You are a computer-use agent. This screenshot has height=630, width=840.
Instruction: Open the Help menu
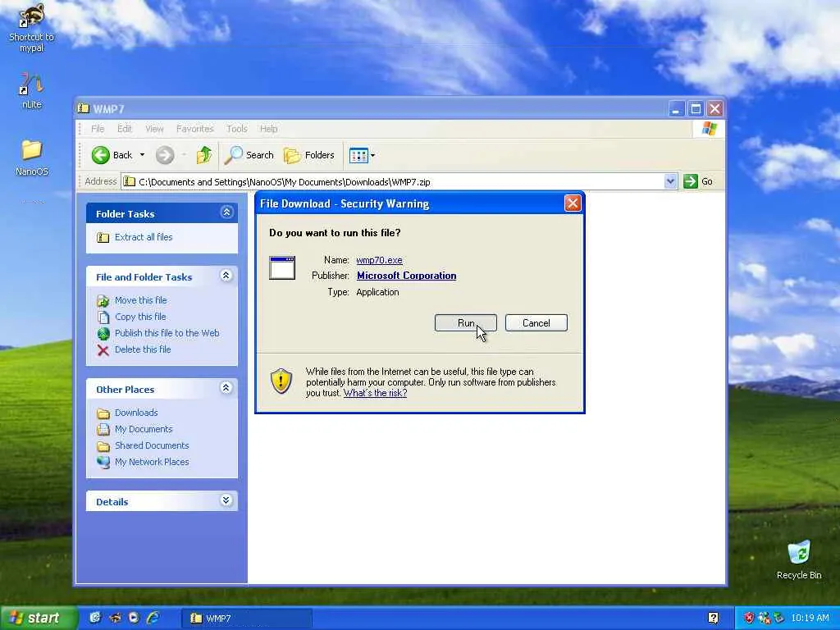pyautogui.click(x=269, y=129)
